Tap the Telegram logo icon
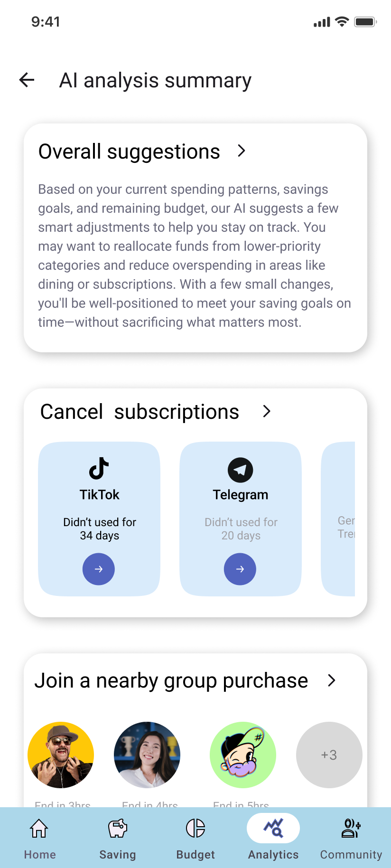 coord(240,470)
